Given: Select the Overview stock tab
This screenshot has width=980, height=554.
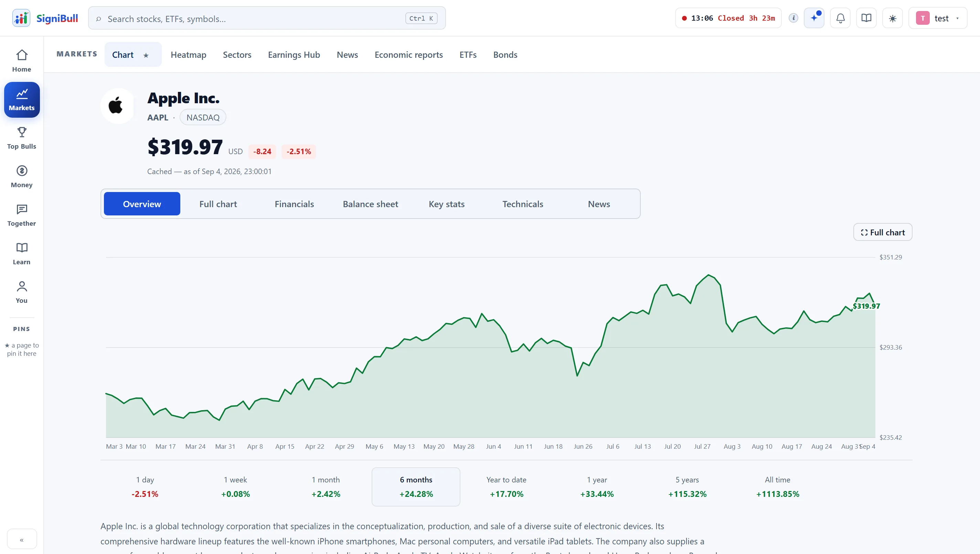Looking at the screenshot, I should (x=142, y=204).
